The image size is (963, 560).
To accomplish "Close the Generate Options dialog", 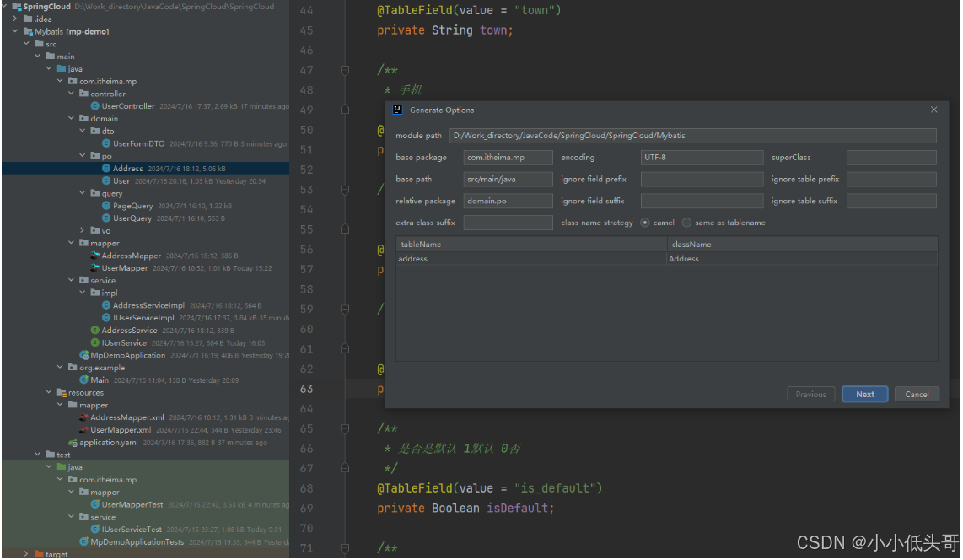I will pos(933,110).
